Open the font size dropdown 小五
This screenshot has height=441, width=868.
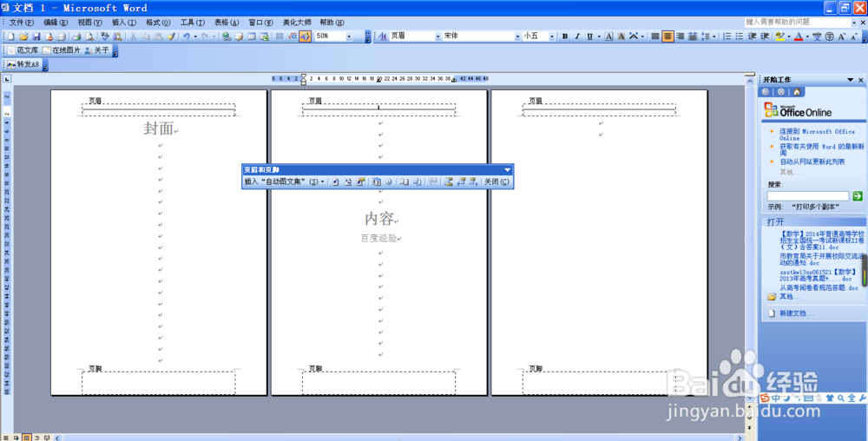[552, 36]
